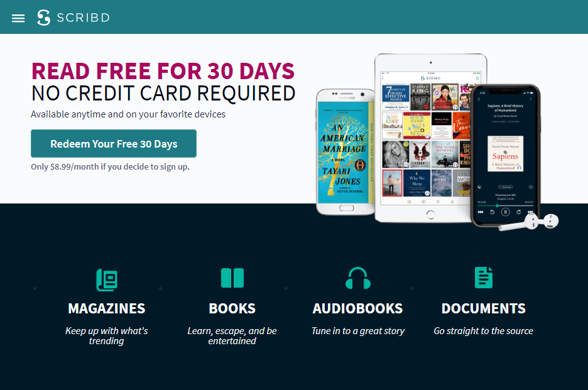588x390 pixels.
Task: Select the Books open-book icon
Action: tap(232, 278)
